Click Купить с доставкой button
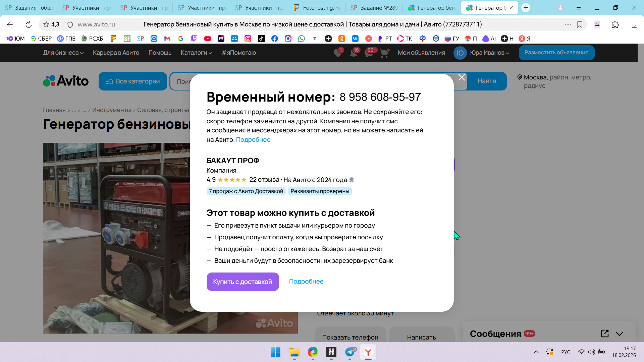Viewport: 644px width, 362px height. [243, 282]
